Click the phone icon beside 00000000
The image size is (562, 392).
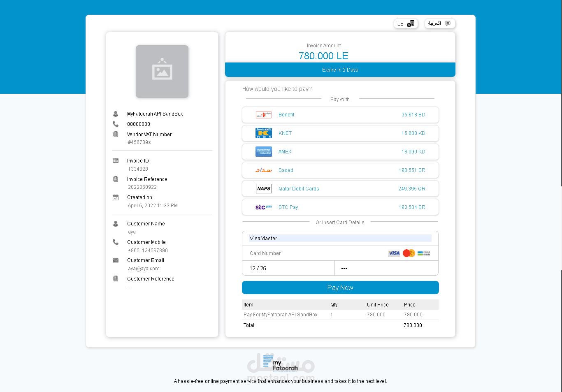(116, 124)
